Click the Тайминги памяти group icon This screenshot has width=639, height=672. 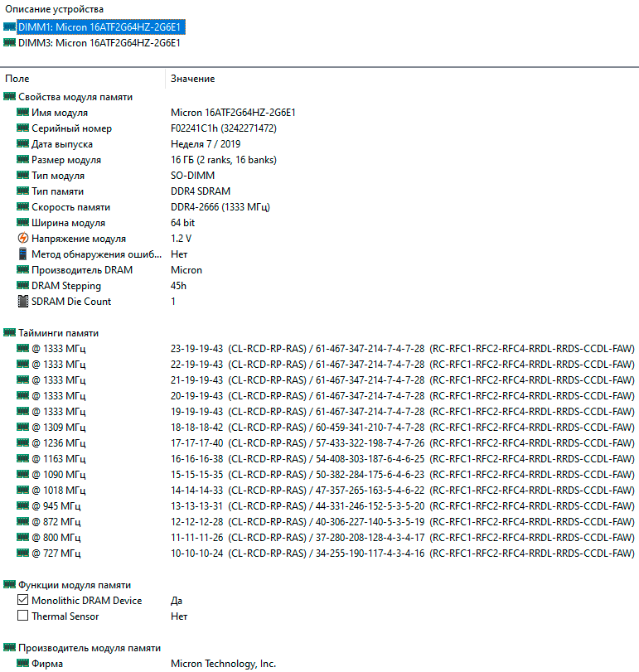tap(9, 333)
